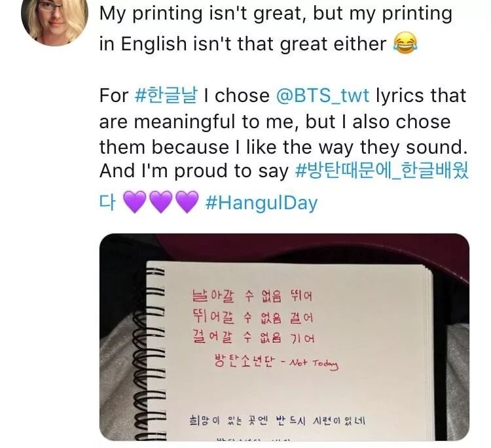Open the #HangulDay hashtag
Screen dimensions: 491x448
[x=262, y=202]
